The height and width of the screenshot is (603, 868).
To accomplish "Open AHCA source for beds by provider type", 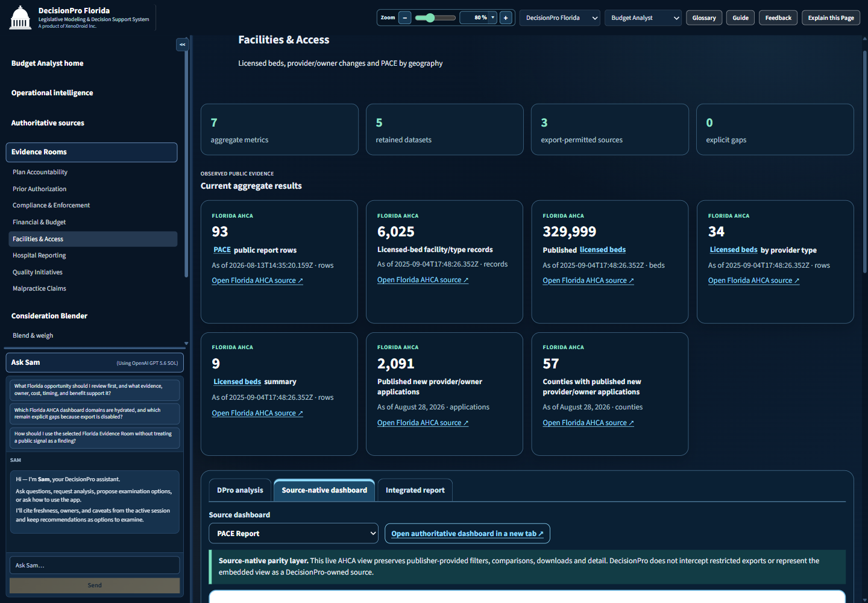I will (753, 280).
